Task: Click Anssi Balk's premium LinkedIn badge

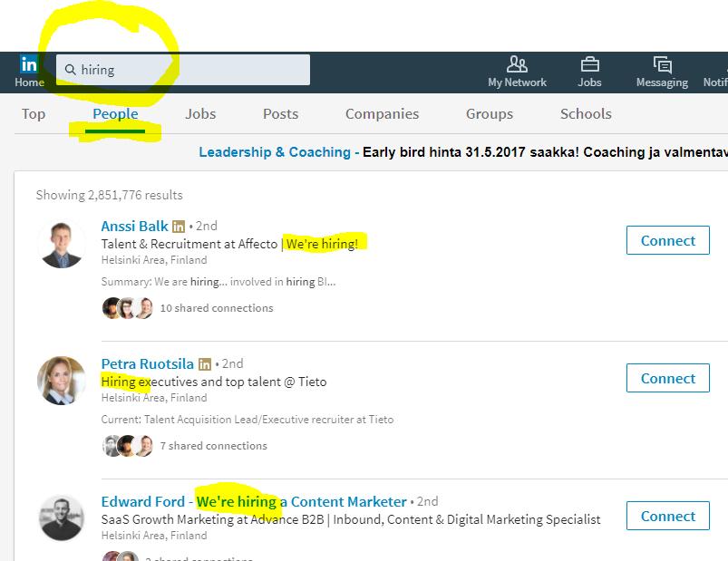Action: click(x=179, y=227)
